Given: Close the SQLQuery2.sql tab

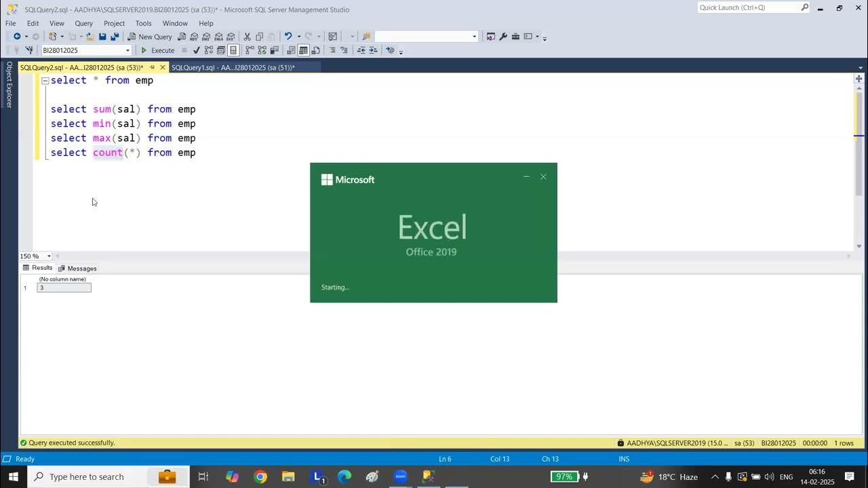Looking at the screenshot, I should [x=163, y=67].
